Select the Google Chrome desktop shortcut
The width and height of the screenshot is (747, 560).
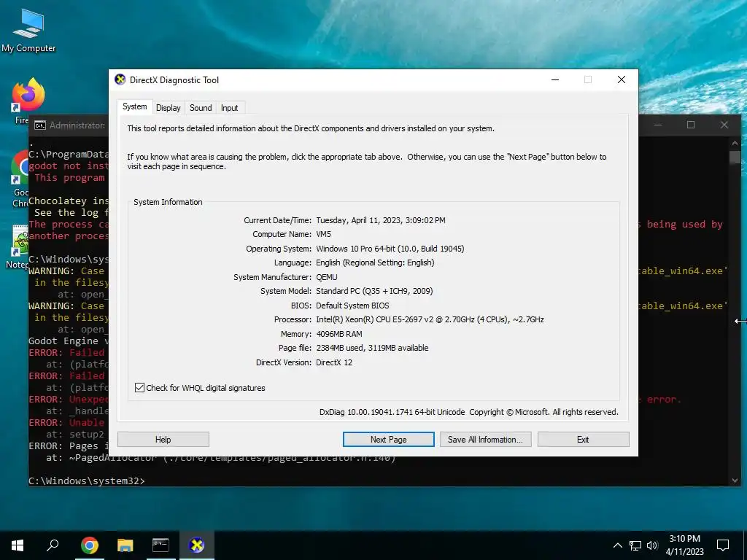pos(20,179)
